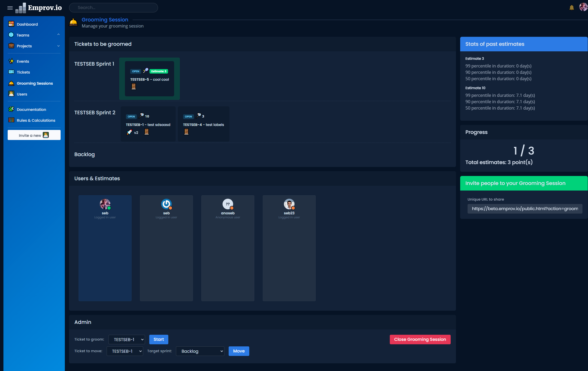Click the Users sidebar icon
Viewport: 588px width, 371px height.
point(11,94)
